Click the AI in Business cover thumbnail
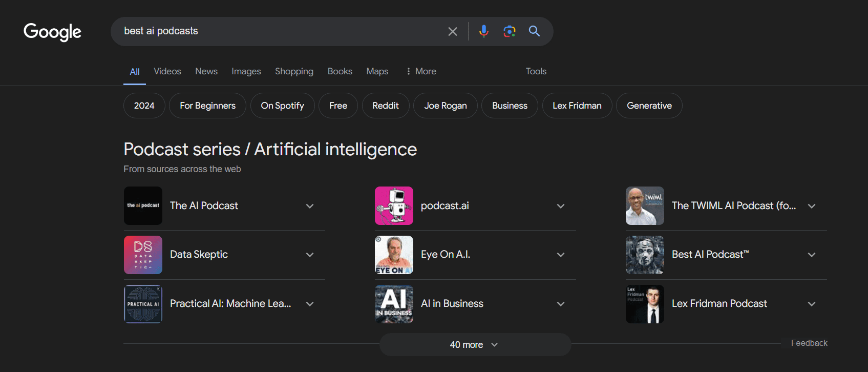 coord(394,304)
